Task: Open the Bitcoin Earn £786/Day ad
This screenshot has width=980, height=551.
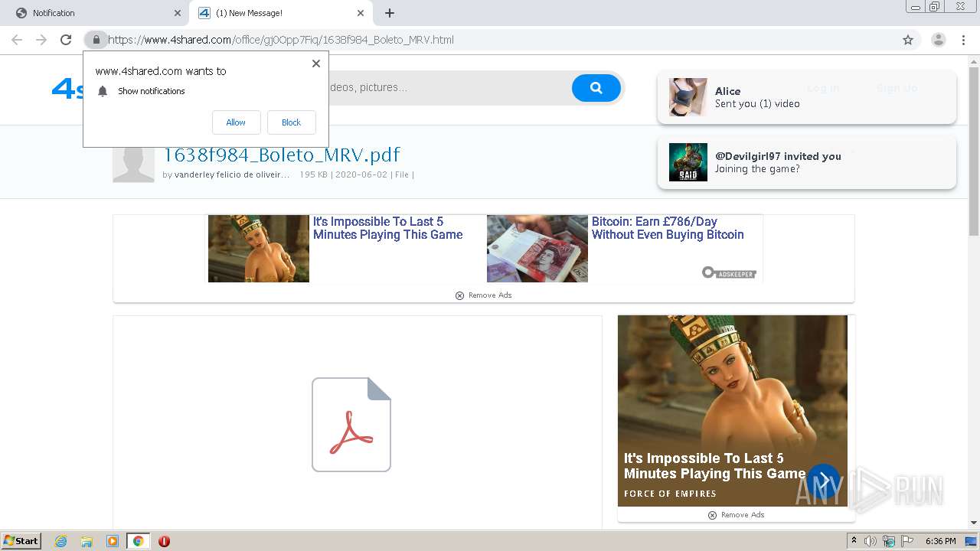Action: (668, 228)
